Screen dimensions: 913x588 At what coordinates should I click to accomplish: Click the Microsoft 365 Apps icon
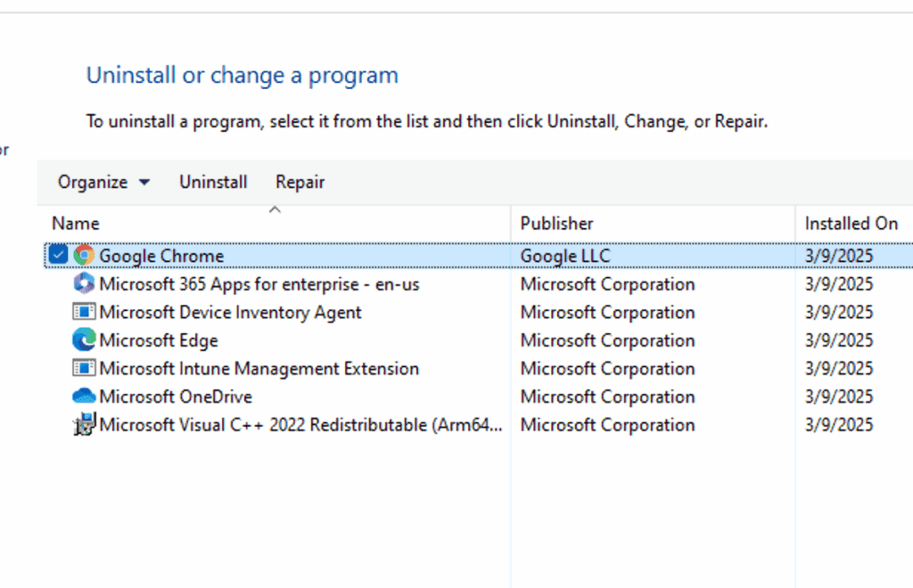pyautogui.click(x=84, y=284)
